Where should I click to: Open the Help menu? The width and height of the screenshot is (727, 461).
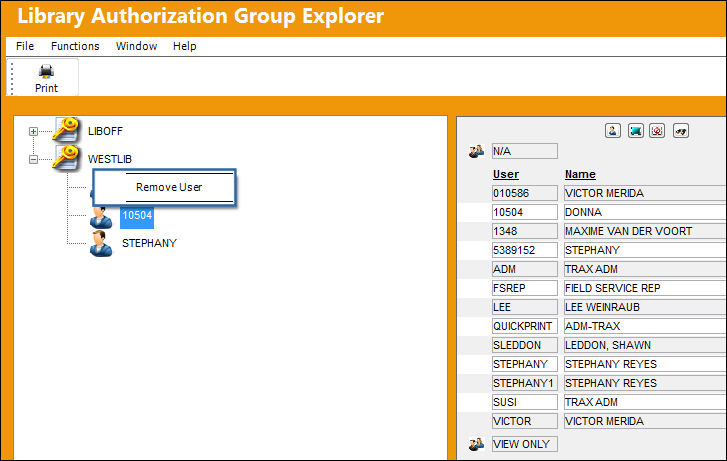pyautogui.click(x=185, y=46)
